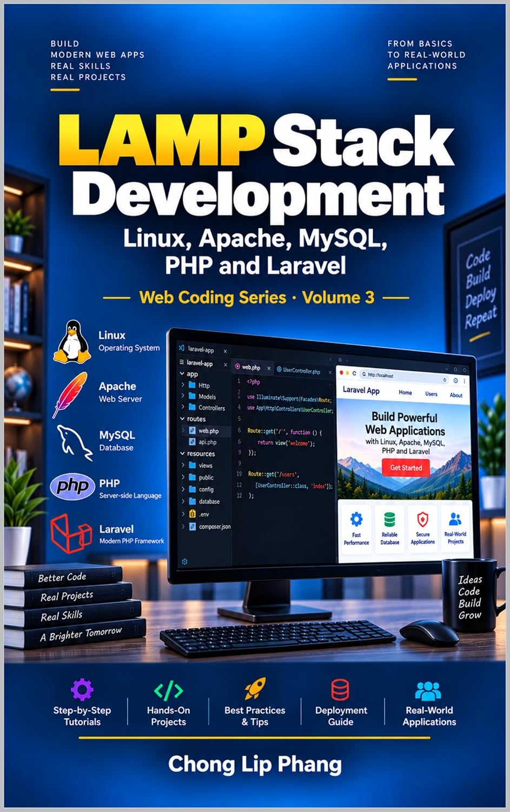The height and width of the screenshot is (812, 510).
Task: Select web.php in the file tree
Action: click(208, 431)
